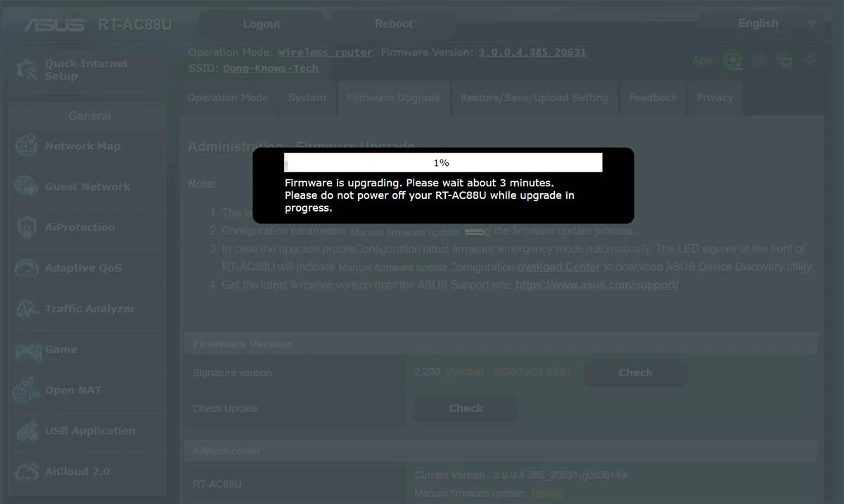844x504 pixels.
Task: Click the Wireless router operation mode link
Action: pyautogui.click(x=326, y=53)
